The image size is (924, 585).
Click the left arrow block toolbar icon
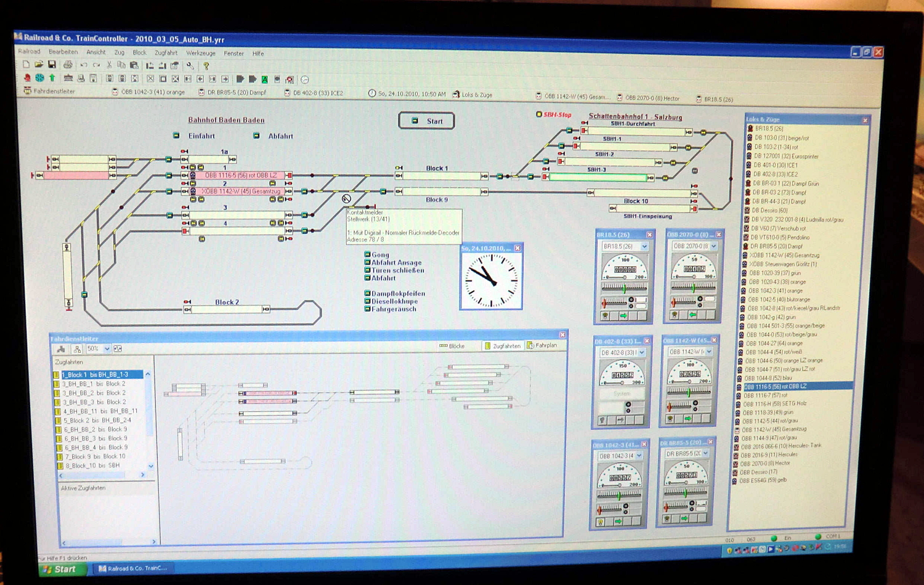pyautogui.click(x=200, y=79)
